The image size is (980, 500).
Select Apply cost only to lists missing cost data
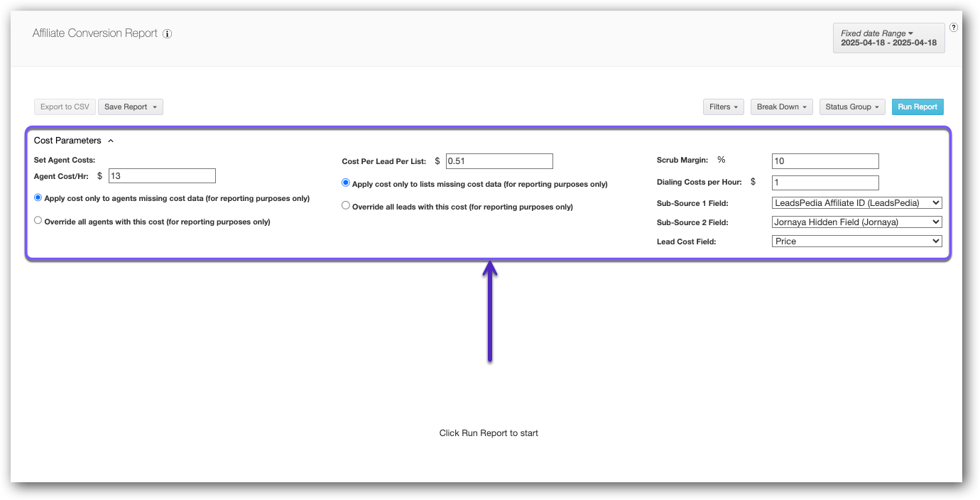click(x=346, y=183)
